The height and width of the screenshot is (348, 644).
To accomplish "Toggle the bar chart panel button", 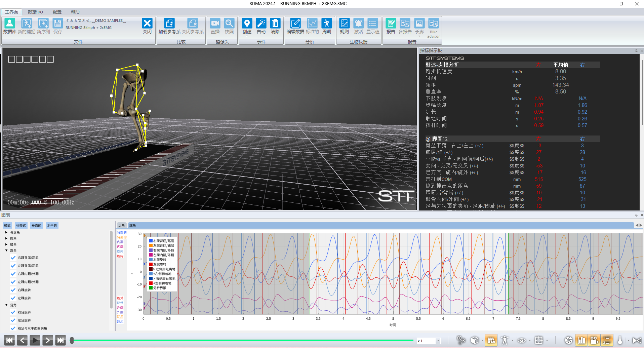I will point(581,340).
